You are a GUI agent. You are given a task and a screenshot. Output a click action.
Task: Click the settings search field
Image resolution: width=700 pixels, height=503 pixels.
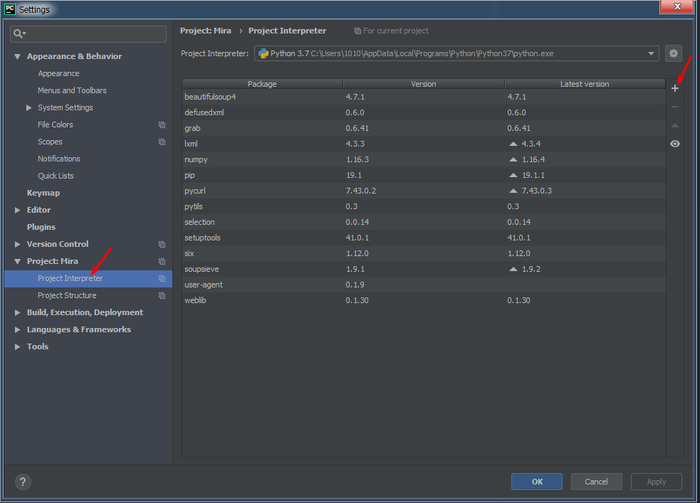click(90, 34)
